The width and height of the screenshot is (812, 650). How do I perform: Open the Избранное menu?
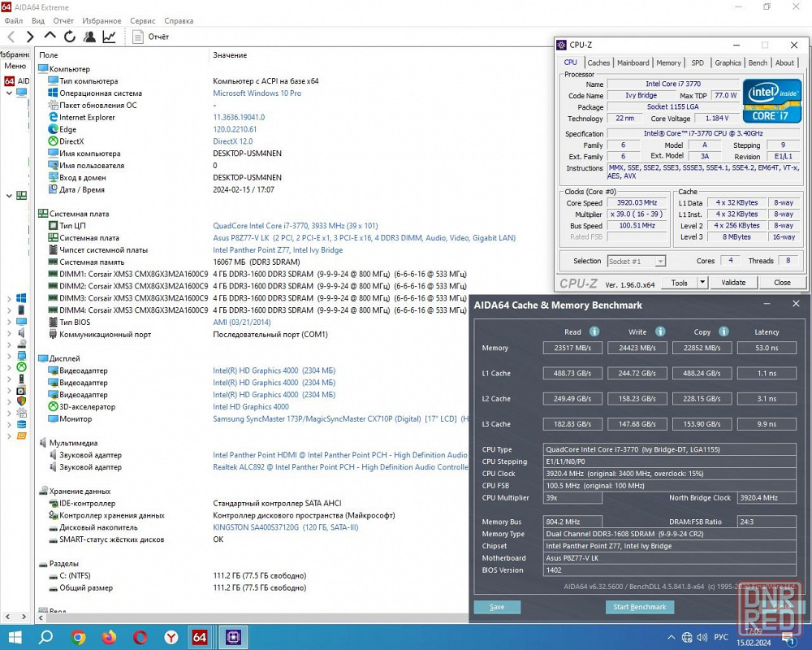point(101,21)
